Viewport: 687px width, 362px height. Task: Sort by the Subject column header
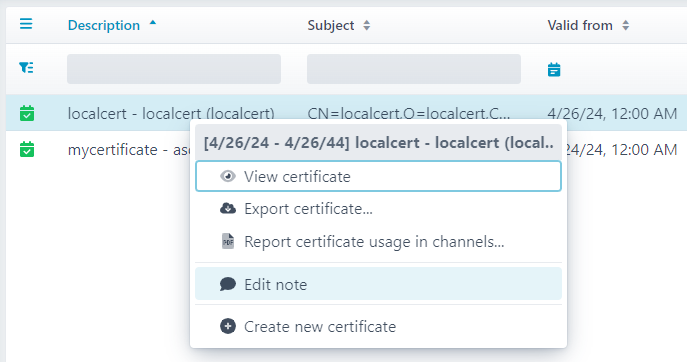(331, 25)
